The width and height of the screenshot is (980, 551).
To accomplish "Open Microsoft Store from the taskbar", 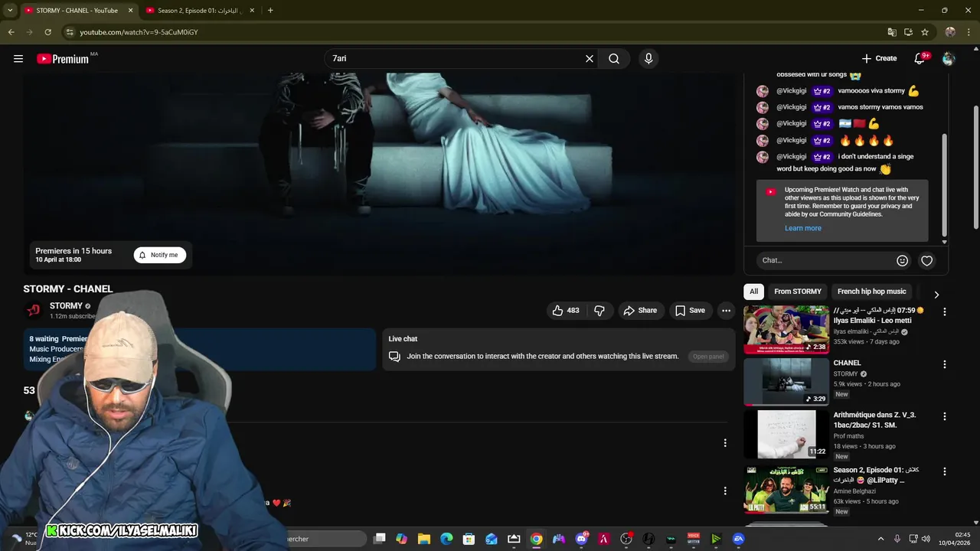I will pos(469,539).
